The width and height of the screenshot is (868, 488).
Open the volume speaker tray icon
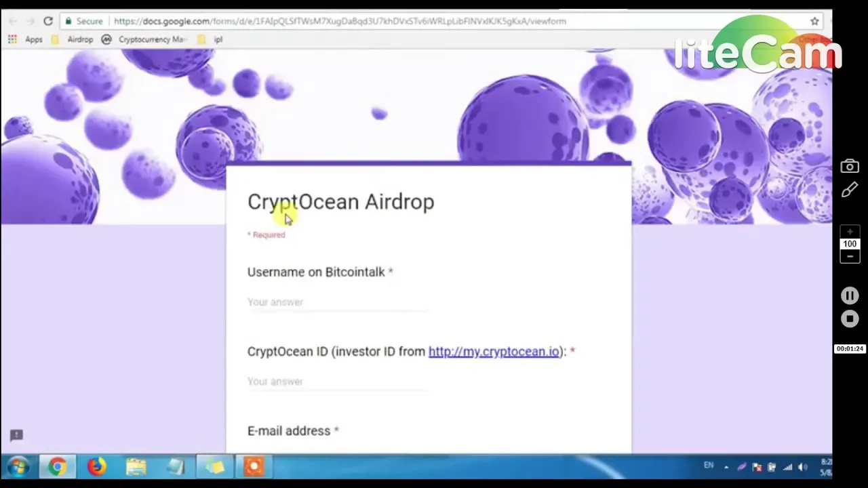pos(803,467)
